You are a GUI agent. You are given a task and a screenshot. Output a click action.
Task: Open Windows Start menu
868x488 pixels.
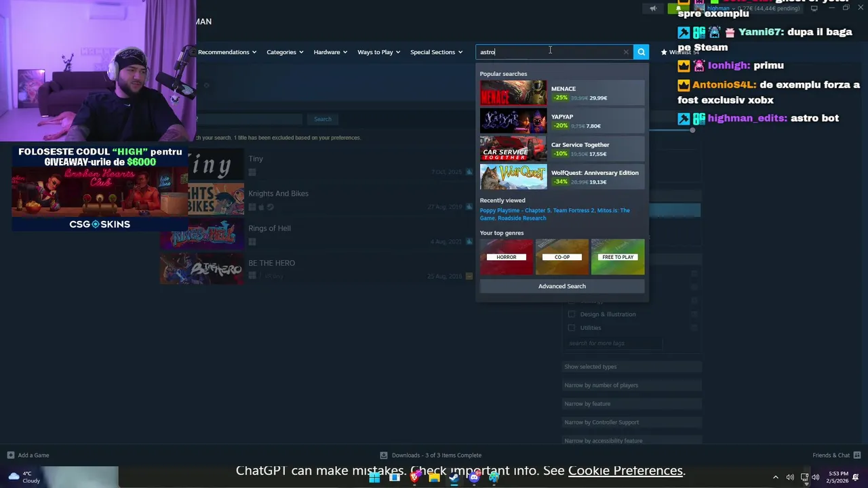click(x=374, y=478)
